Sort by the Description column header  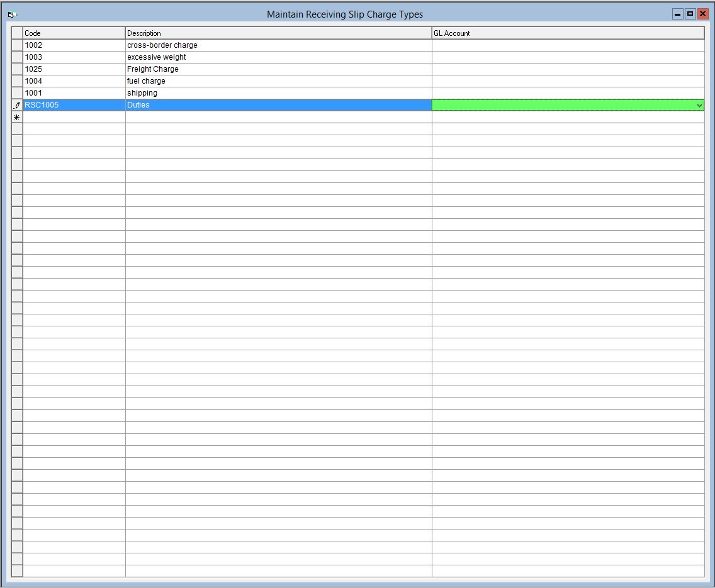278,33
